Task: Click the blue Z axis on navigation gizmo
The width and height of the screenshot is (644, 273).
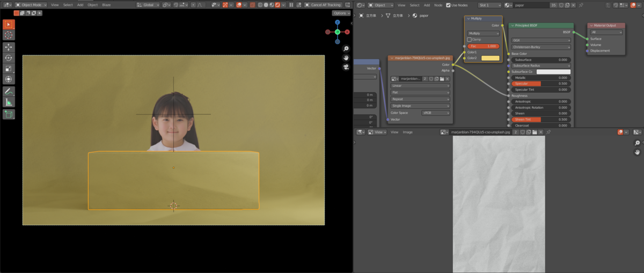Action: click(x=338, y=23)
